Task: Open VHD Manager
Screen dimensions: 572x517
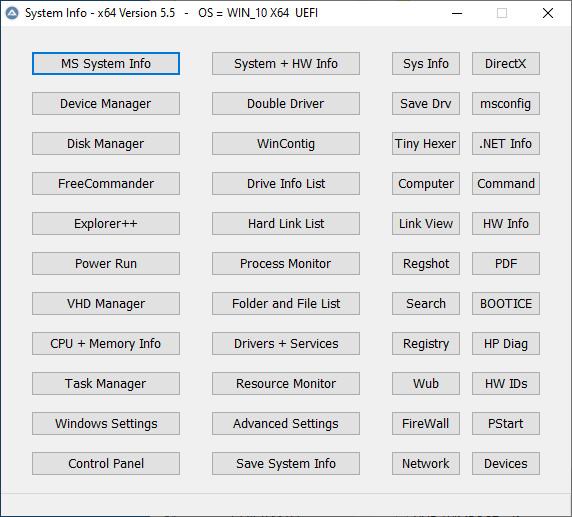Action: 106,304
